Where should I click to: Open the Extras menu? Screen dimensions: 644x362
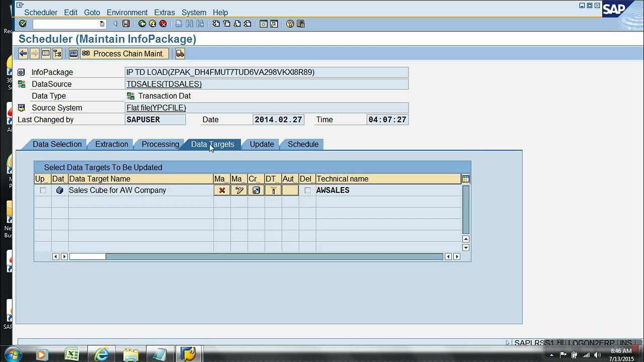[x=165, y=13]
